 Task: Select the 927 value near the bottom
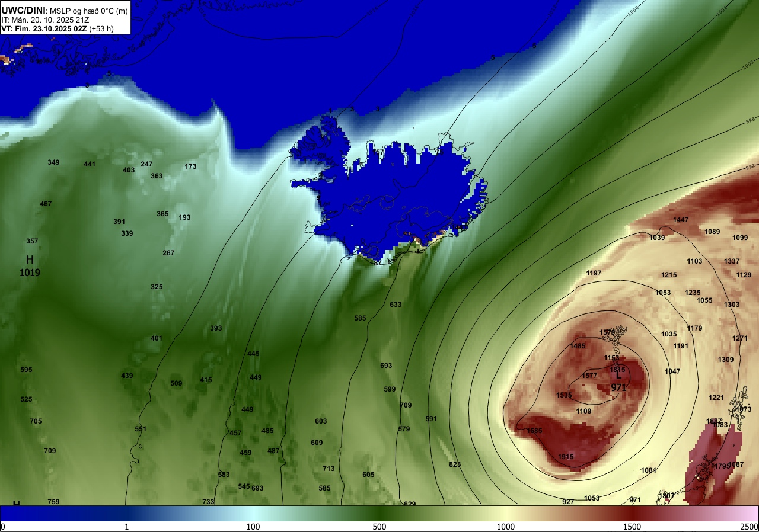pos(568,502)
